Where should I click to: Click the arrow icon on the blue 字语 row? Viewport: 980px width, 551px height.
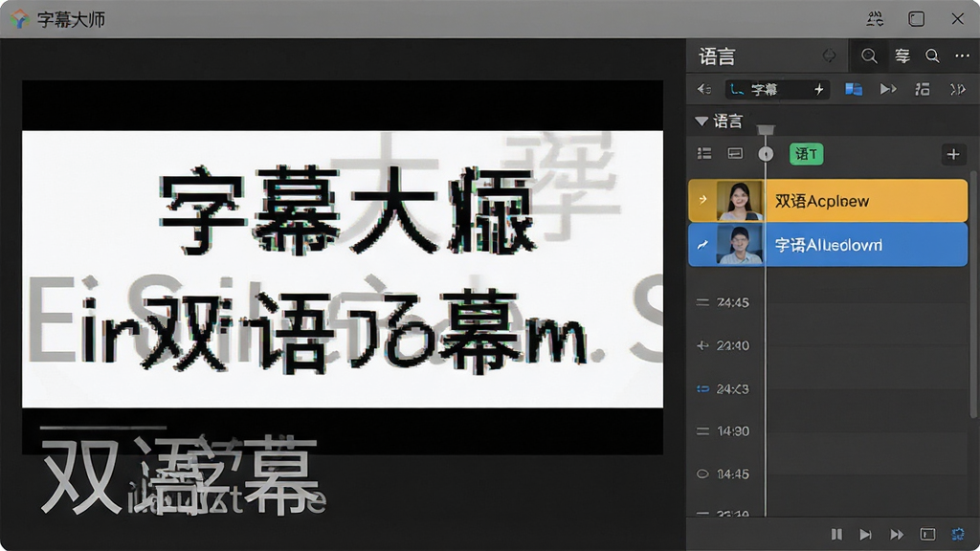pyautogui.click(x=703, y=245)
